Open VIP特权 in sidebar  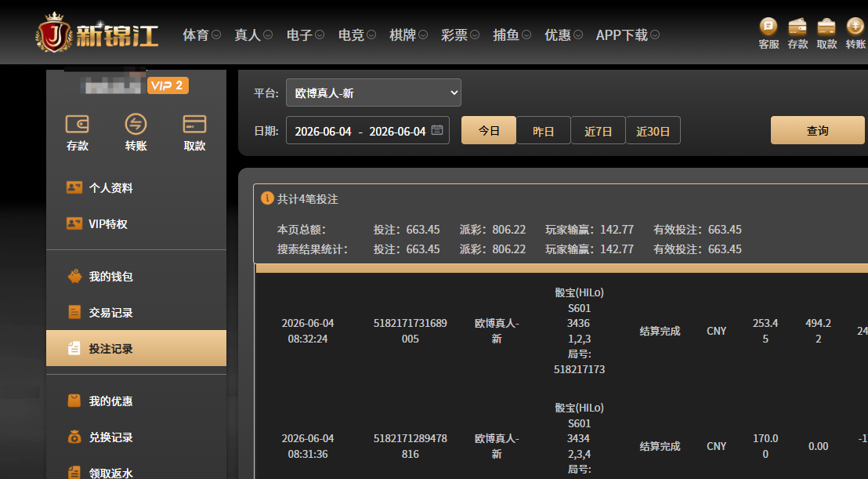(136, 223)
